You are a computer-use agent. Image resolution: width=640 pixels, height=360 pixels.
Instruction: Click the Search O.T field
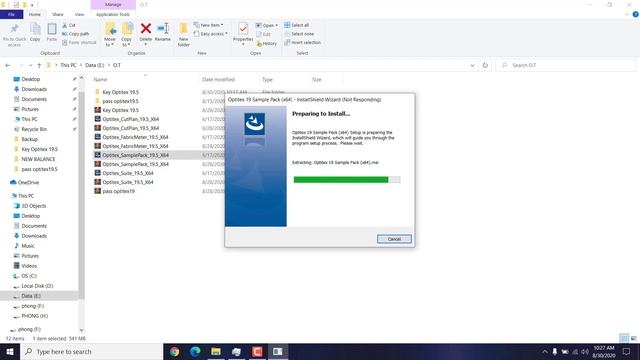565,65
